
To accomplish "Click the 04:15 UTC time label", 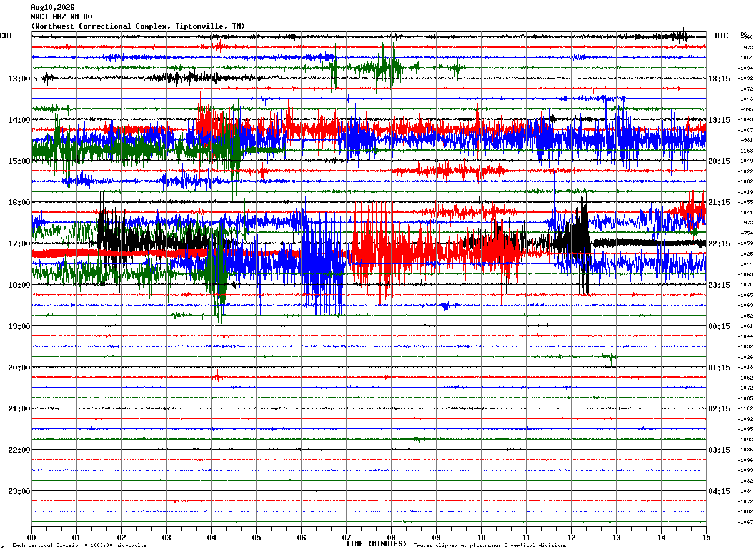I will coord(719,491).
